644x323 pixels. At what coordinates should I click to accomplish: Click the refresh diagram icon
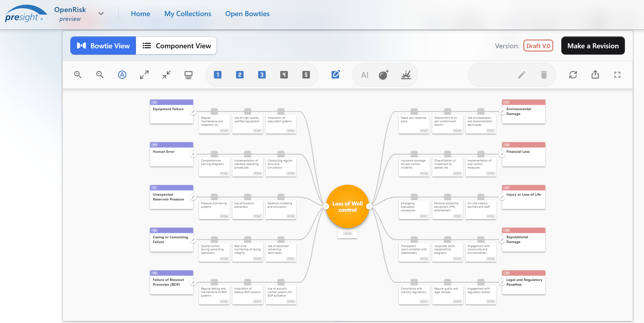573,75
